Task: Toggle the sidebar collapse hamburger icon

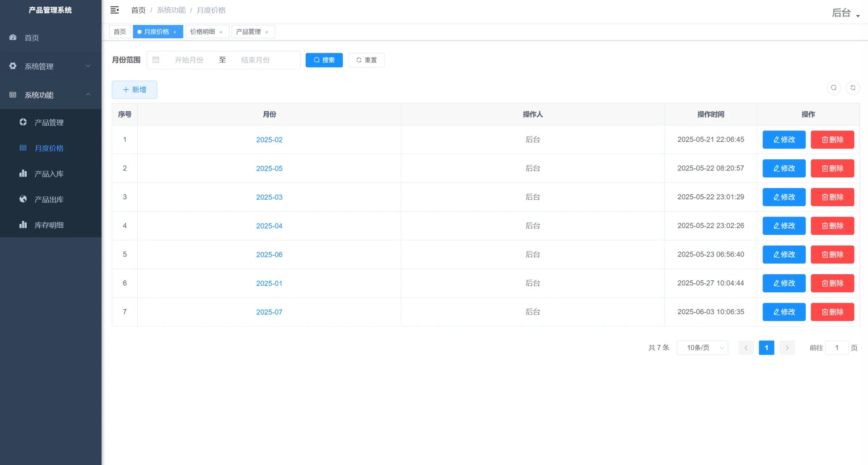Action: pos(115,10)
